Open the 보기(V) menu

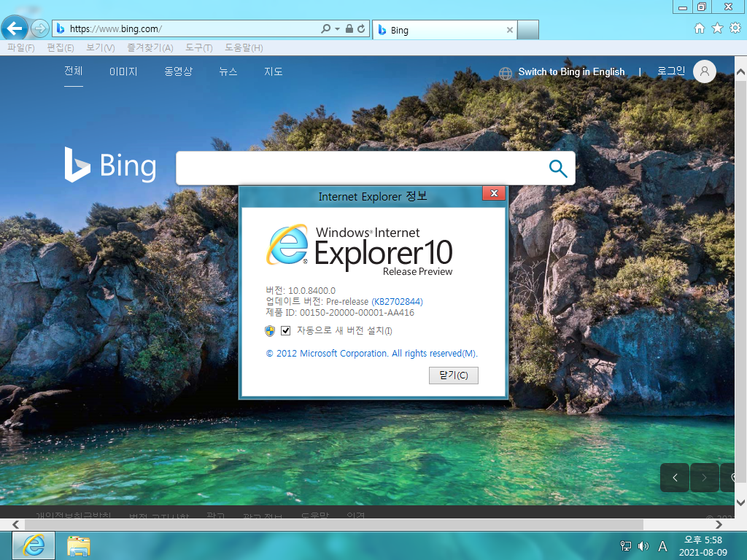click(x=100, y=47)
